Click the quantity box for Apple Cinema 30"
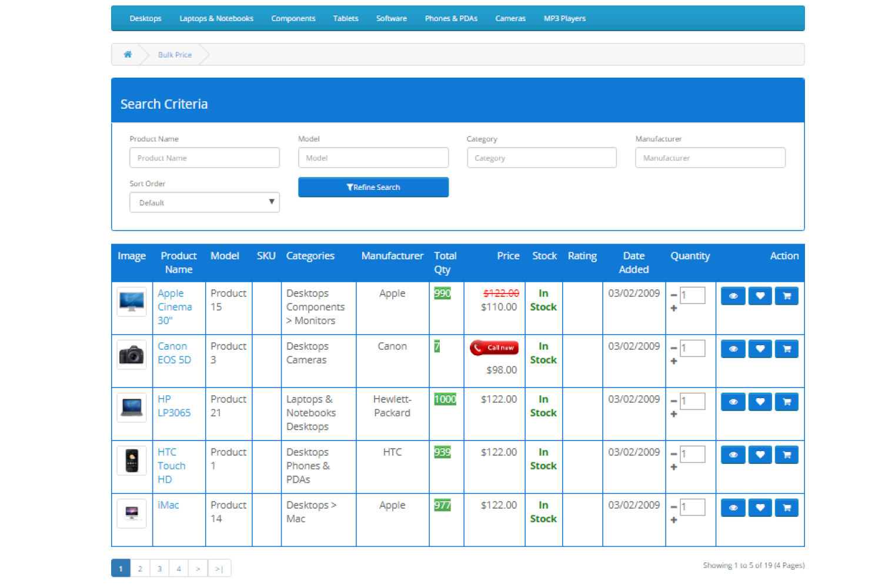The height and width of the screenshot is (588, 882). pyautogui.click(x=693, y=295)
